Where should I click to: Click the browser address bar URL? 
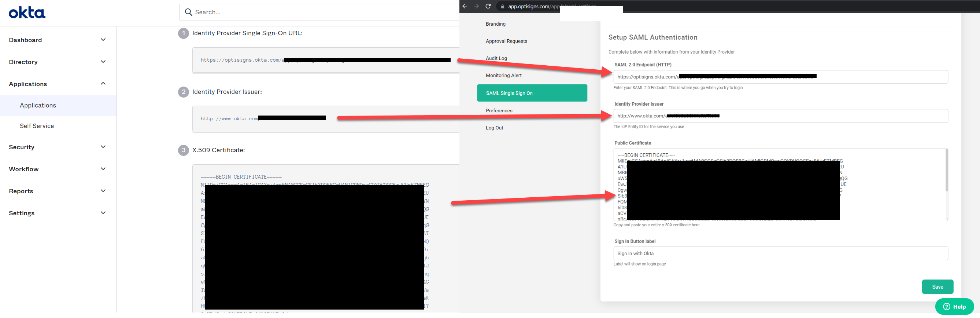(552, 7)
